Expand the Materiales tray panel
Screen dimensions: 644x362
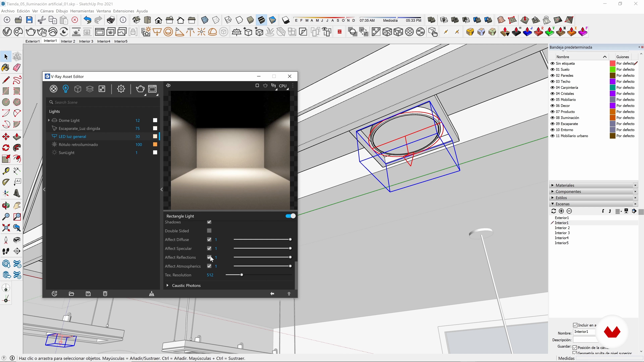click(552, 185)
